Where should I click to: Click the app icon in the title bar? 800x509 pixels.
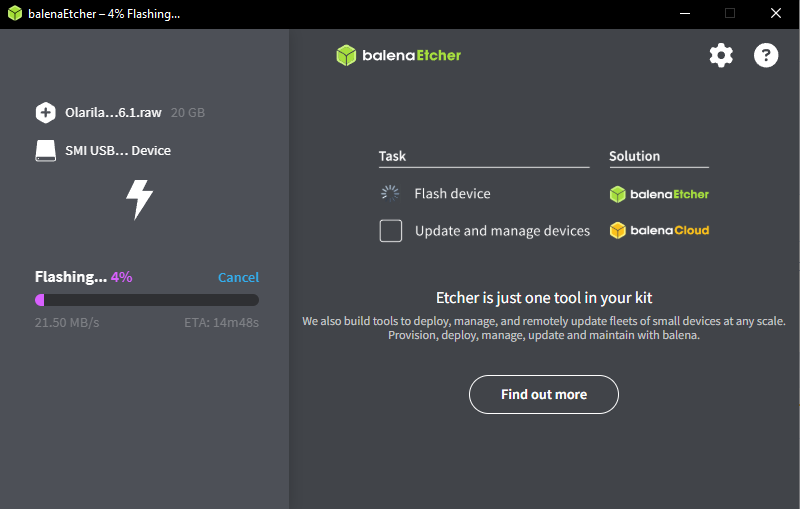[14, 14]
